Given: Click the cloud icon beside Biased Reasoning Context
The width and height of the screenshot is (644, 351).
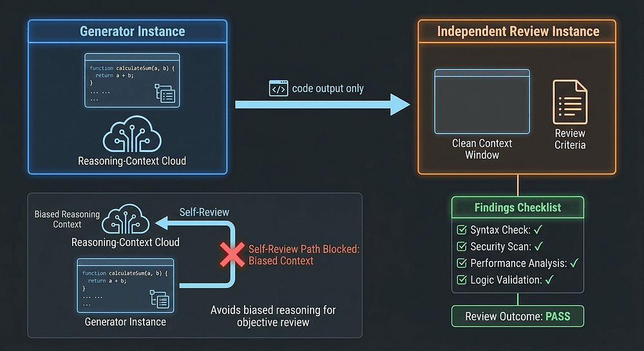Looking at the screenshot, I should [x=126, y=219].
